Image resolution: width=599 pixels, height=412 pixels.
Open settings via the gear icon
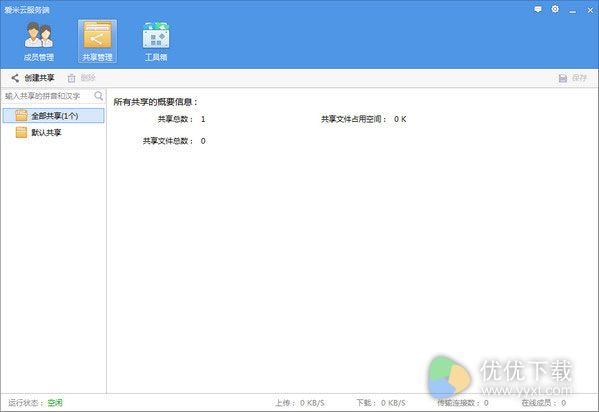tap(555, 9)
